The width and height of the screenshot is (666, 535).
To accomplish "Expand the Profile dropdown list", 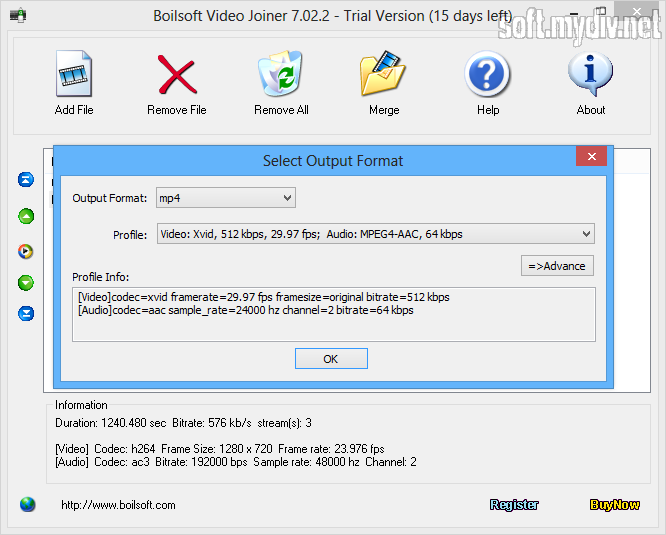I will (x=375, y=234).
